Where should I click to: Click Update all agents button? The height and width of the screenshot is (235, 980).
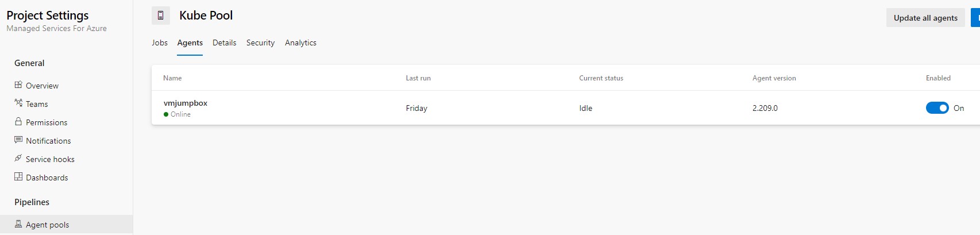[925, 18]
